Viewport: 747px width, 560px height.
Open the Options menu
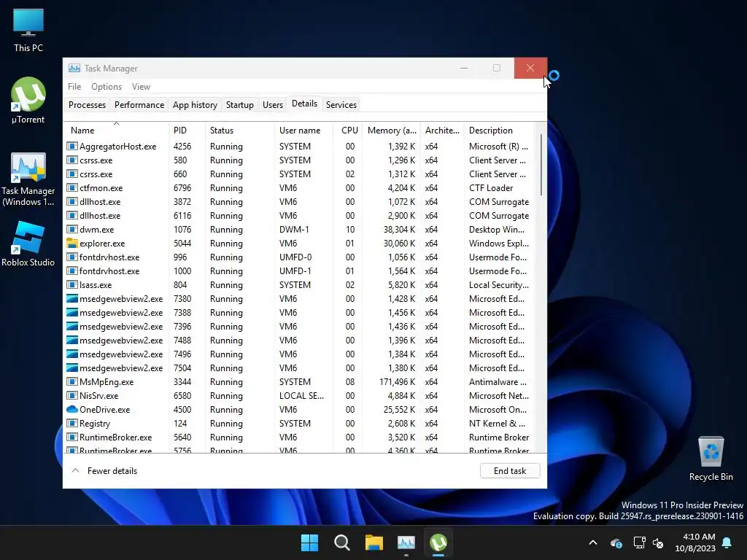(x=107, y=87)
